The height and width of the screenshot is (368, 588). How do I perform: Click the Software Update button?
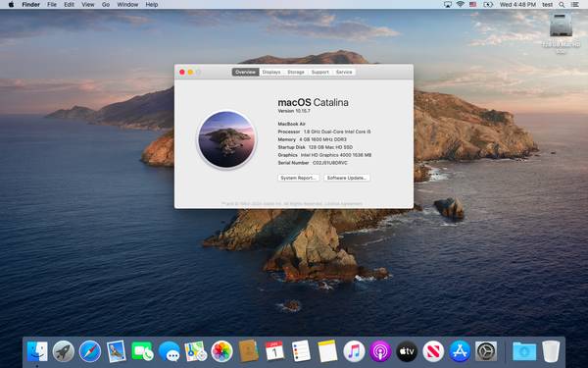tap(347, 178)
